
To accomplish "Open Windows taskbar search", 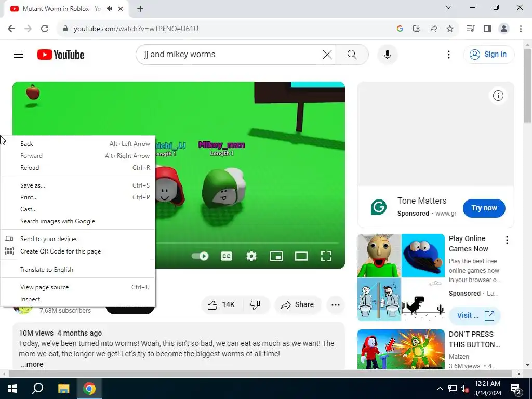I will pyautogui.click(x=37, y=389).
